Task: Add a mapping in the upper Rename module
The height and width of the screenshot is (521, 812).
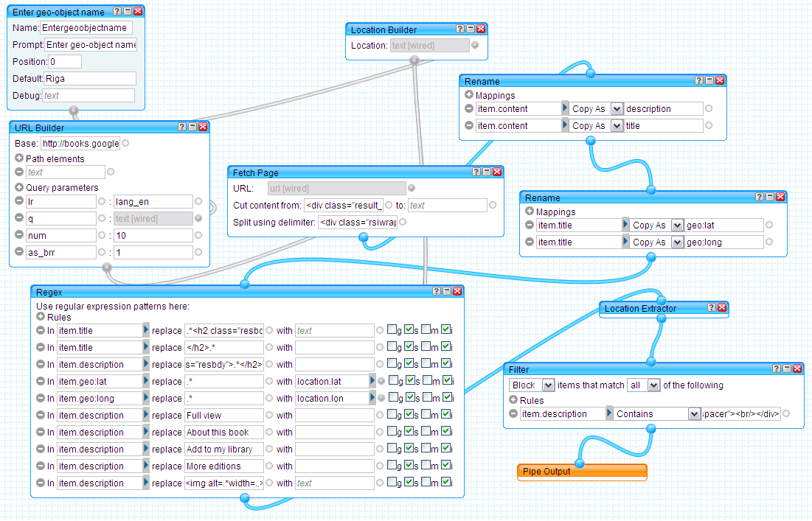Action: click(x=468, y=94)
